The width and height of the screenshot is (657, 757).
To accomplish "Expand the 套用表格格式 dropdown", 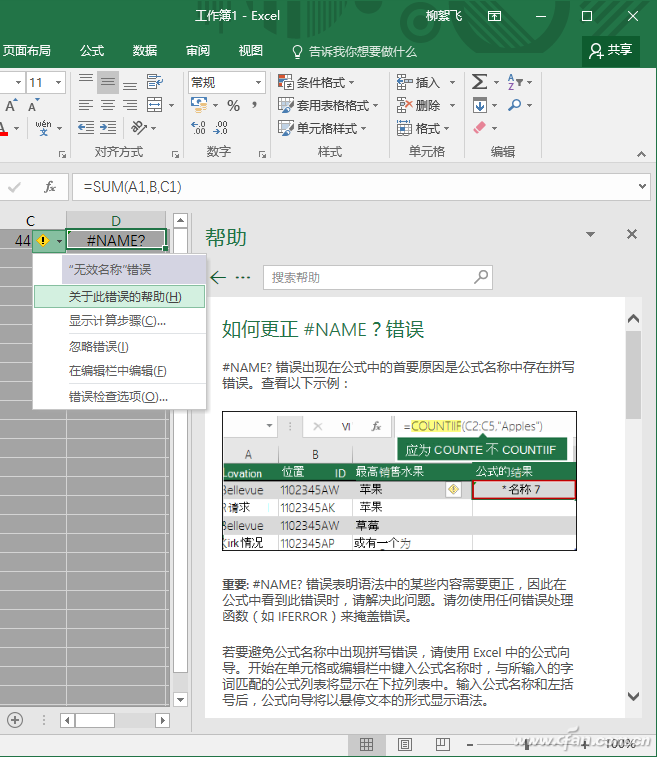I will (x=376, y=105).
